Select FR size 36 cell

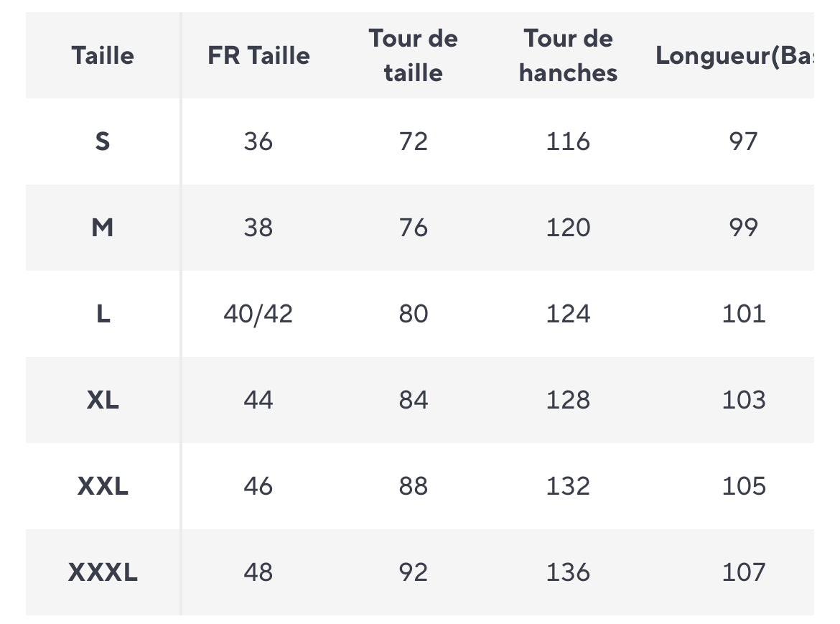258,142
